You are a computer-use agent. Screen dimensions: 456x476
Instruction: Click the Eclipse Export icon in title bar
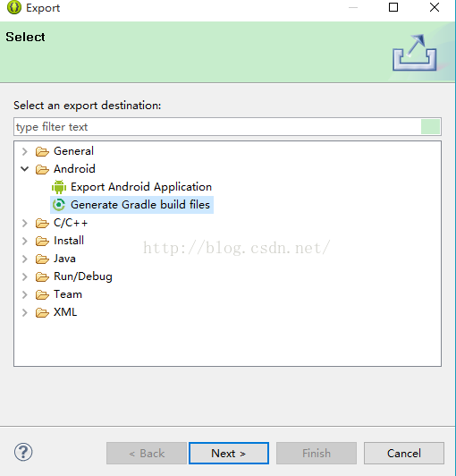pyautogui.click(x=14, y=7)
